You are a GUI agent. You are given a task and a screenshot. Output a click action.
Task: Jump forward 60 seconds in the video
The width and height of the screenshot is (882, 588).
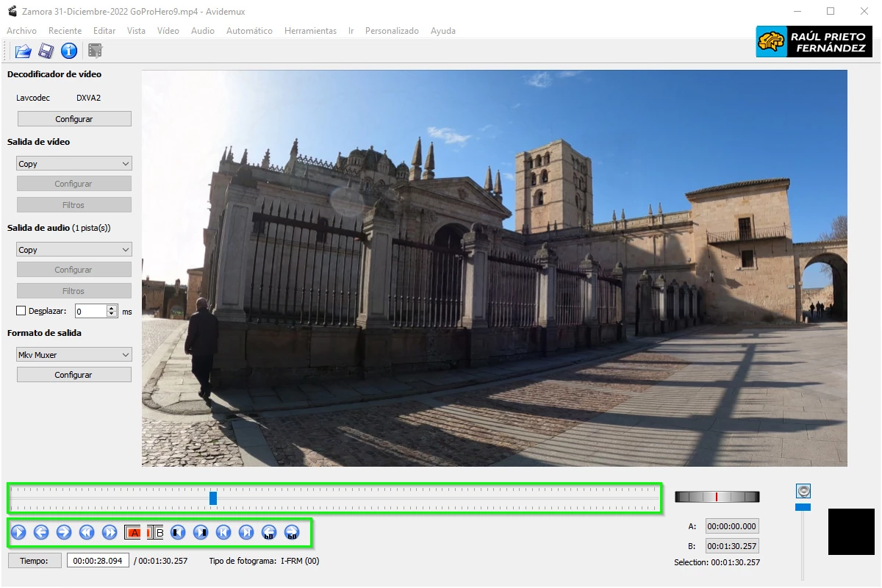click(291, 531)
